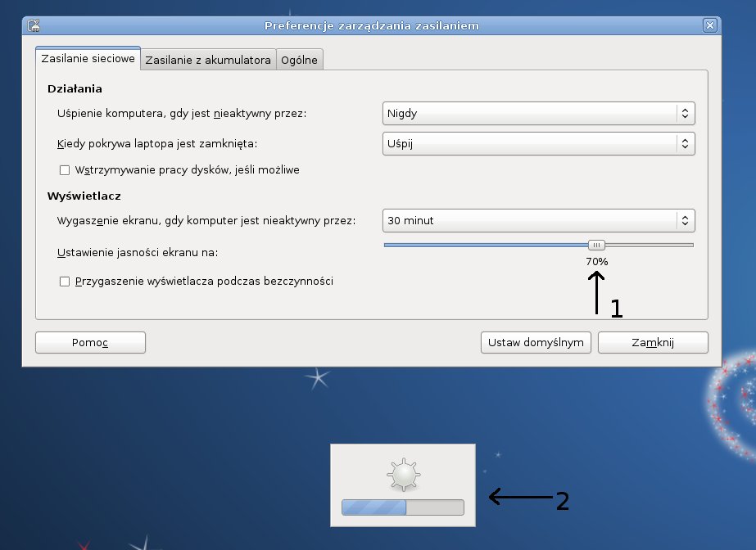Click the window menu icon in title bar
The height and width of the screenshot is (550, 756).
click(35, 25)
